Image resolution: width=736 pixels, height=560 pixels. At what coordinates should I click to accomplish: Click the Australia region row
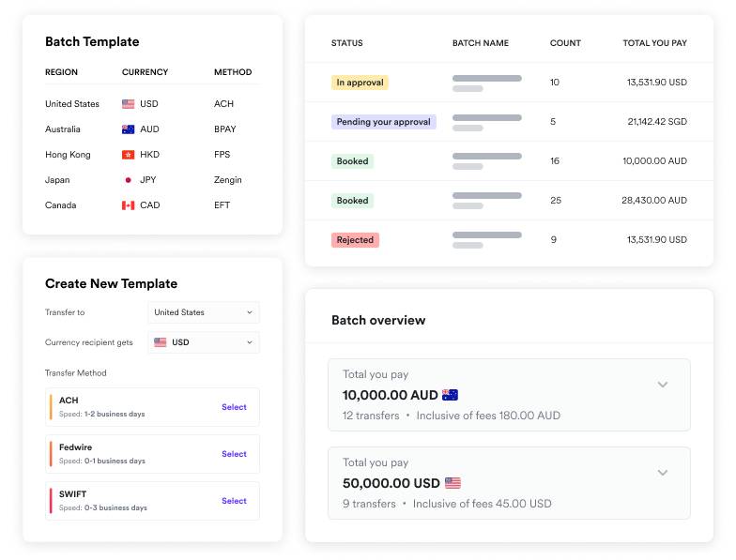coord(152,129)
